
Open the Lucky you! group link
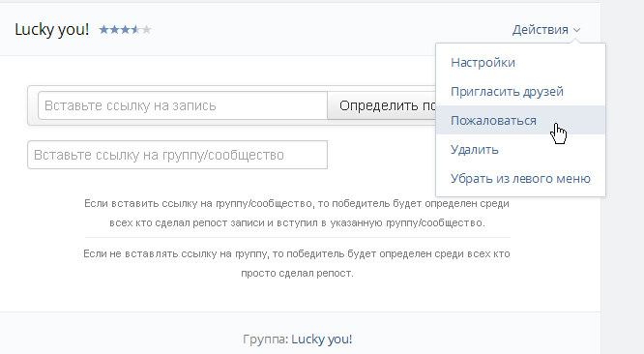[322, 339]
